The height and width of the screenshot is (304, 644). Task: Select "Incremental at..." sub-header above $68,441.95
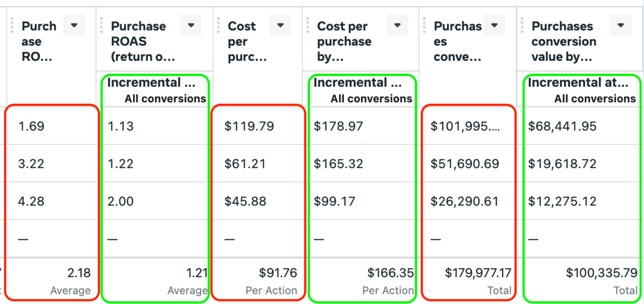(578, 83)
